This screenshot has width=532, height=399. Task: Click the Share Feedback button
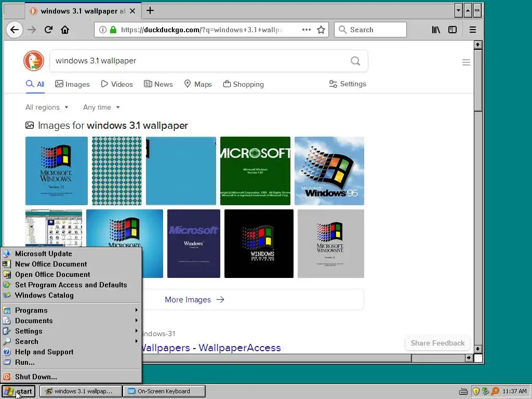[437, 343]
